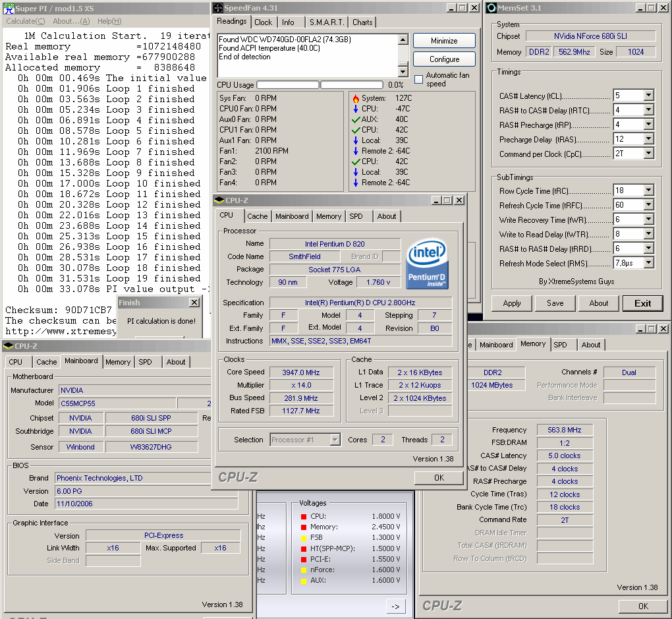Open the About menu in Super PI
The width and height of the screenshot is (672, 619).
(71, 21)
